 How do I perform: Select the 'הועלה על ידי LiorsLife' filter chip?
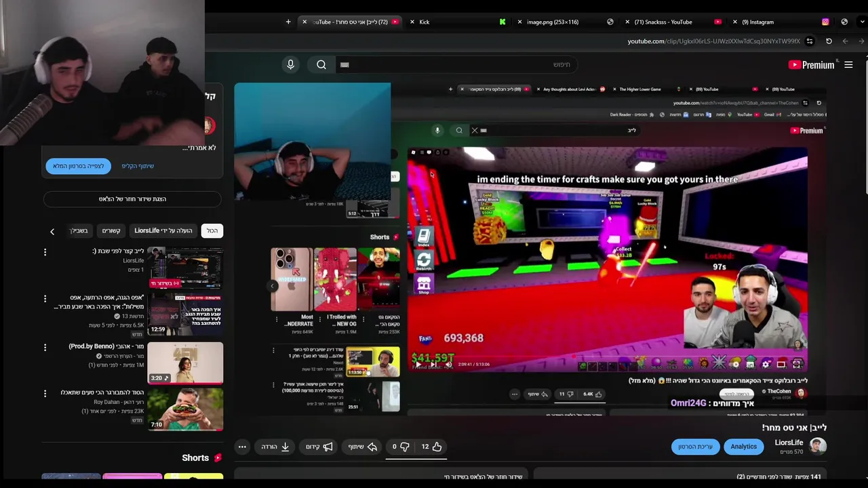coord(163,230)
